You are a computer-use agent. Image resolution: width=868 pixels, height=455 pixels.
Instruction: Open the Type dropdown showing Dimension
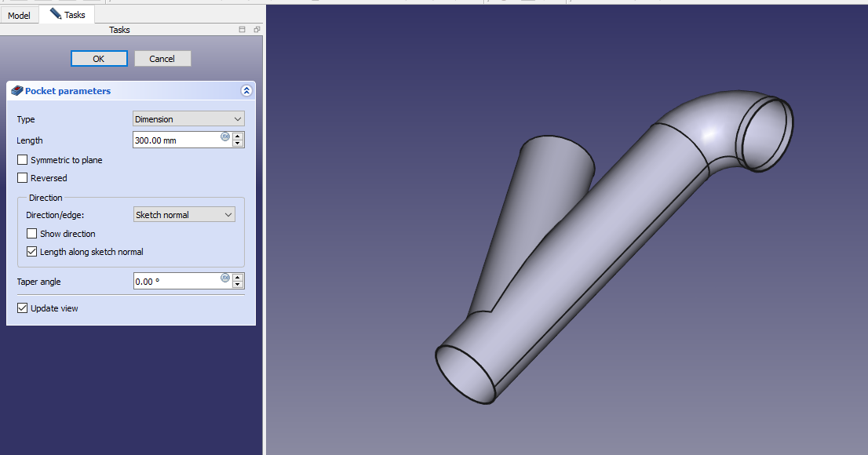(x=189, y=119)
